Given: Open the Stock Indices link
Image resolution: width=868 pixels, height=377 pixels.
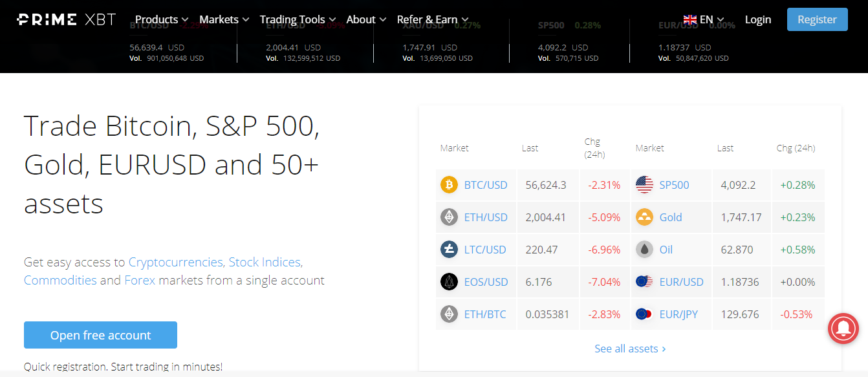Looking at the screenshot, I should click(265, 262).
